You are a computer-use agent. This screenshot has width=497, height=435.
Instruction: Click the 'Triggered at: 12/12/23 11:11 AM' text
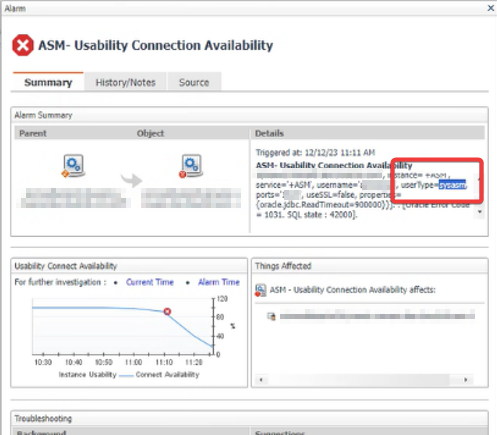tap(315, 153)
